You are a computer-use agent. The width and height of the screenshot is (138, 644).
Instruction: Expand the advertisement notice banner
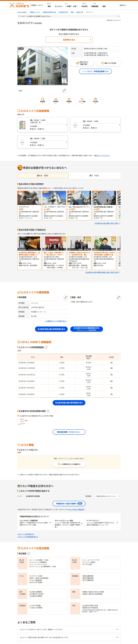click(69, 16)
